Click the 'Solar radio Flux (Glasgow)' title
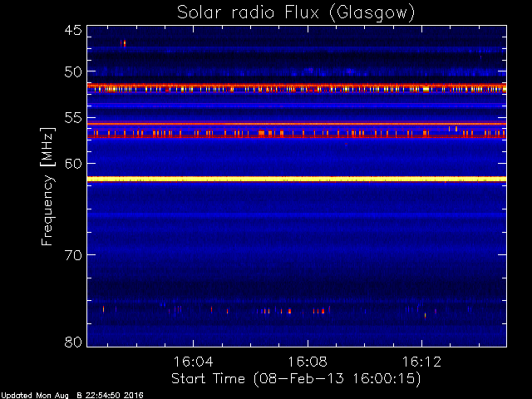532x399 pixels. [x=296, y=13]
